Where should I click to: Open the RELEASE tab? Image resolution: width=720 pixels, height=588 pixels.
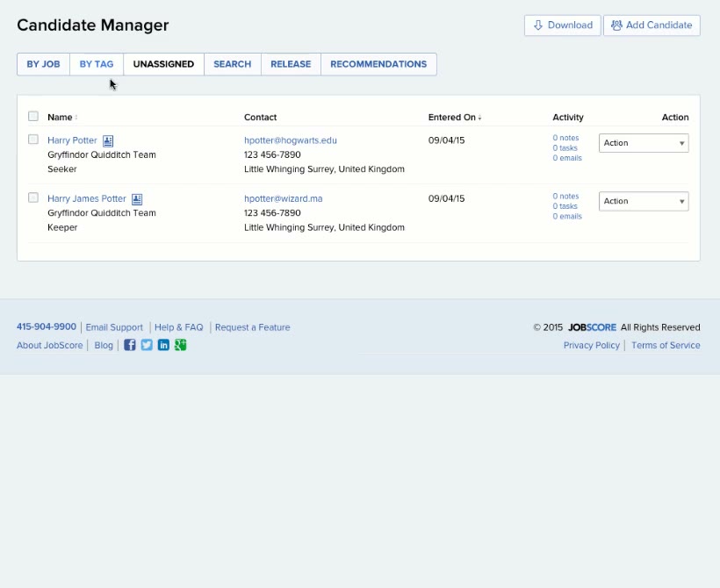pyautogui.click(x=291, y=64)
